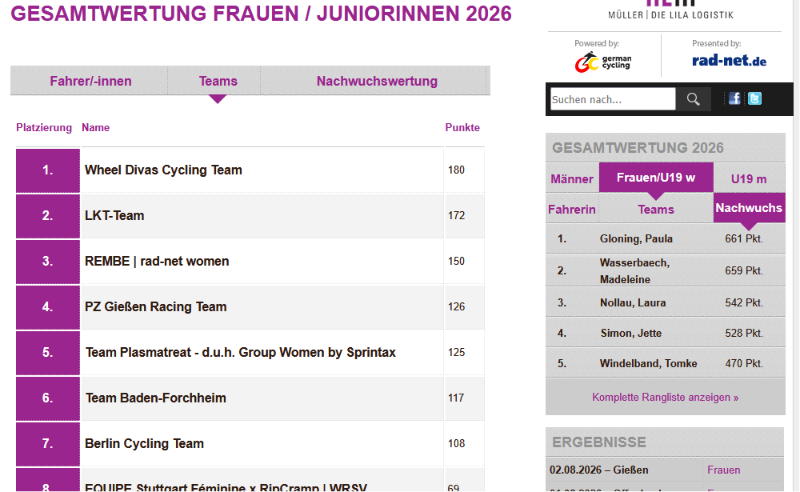The height and width of the screenshot is (492, 800).
Task: Select sidebar Frauen/U19 w tab
Action: [x=656, y=178]
